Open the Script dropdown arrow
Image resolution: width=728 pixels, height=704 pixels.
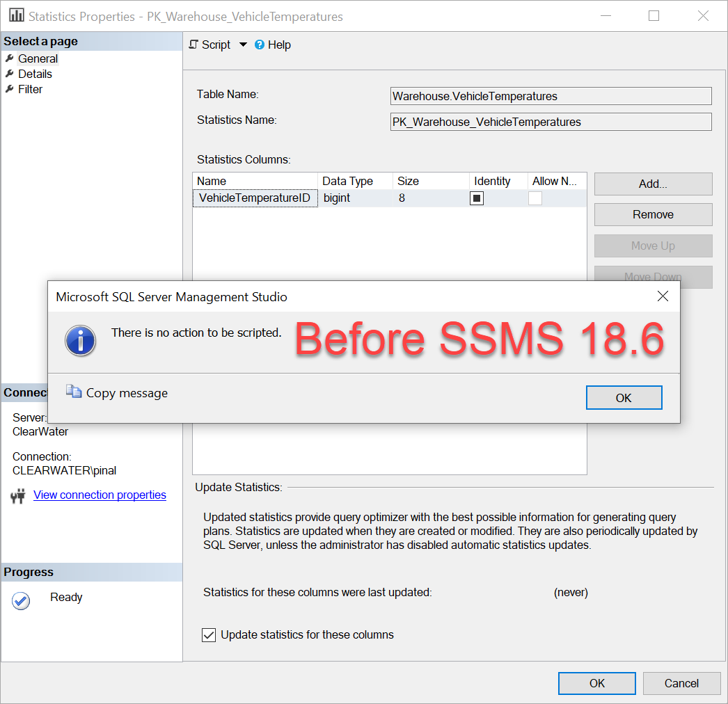243,45
